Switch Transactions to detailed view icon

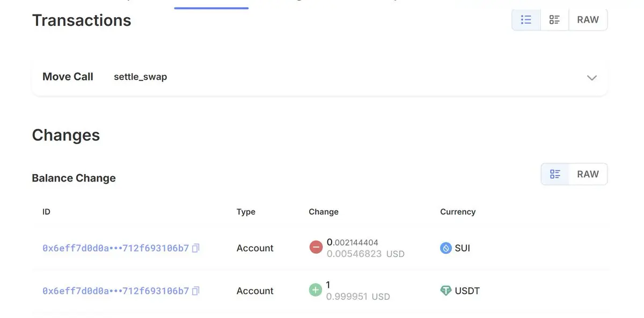click(x=554, y=20)
